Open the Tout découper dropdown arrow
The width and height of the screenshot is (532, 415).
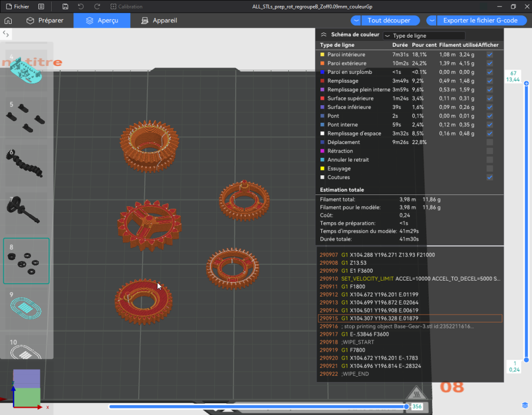click(356, 21)
